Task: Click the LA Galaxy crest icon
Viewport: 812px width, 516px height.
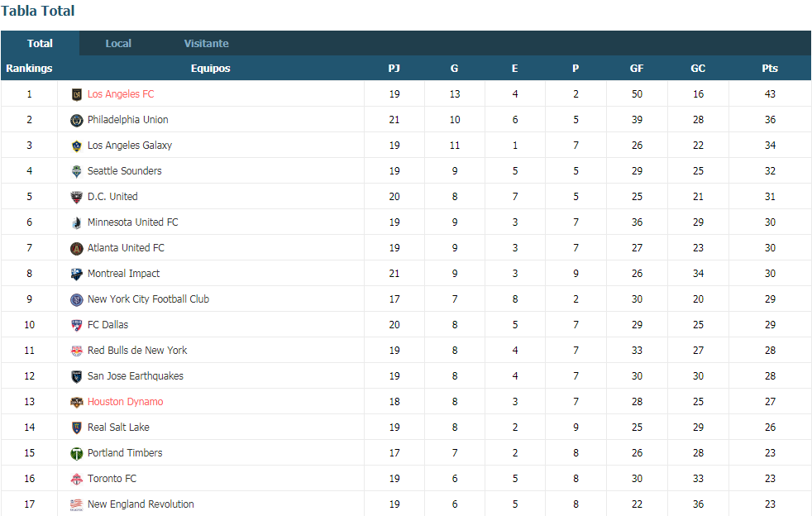Action: (77, 146)
